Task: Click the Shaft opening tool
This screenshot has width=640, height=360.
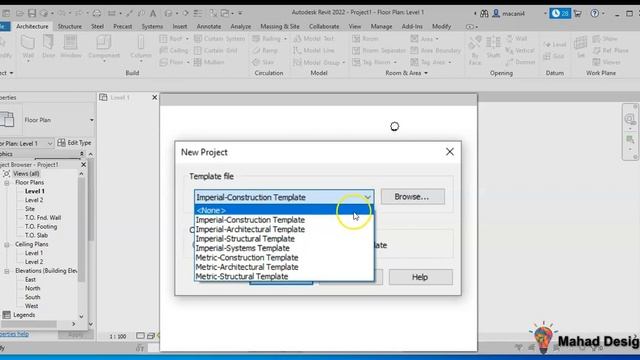Action: (493, 47)
